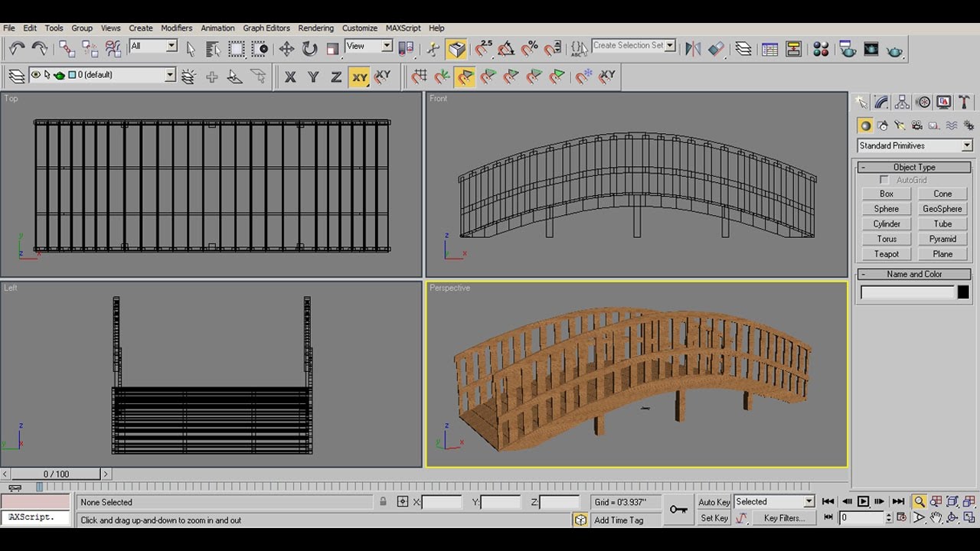Open Curve Editor from the main toolbar
980x551 pixels.
[x=770, y=49]
